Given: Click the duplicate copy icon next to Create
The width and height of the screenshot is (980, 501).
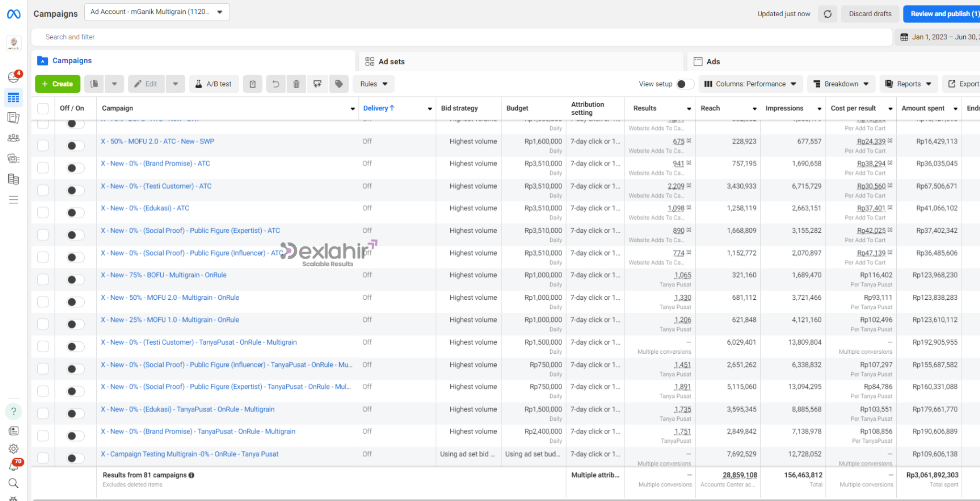Looking at the screenshot, I should click(94, 84).
